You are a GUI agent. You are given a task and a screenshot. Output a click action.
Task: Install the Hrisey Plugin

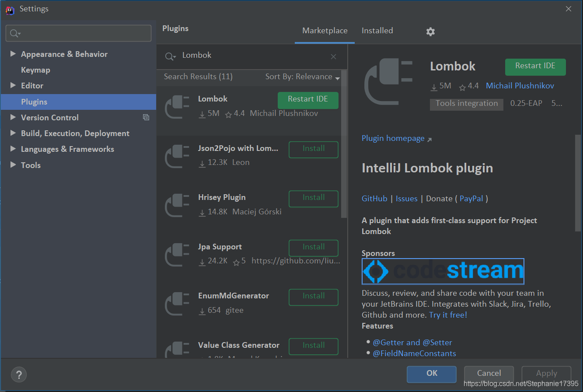point(314,199)
